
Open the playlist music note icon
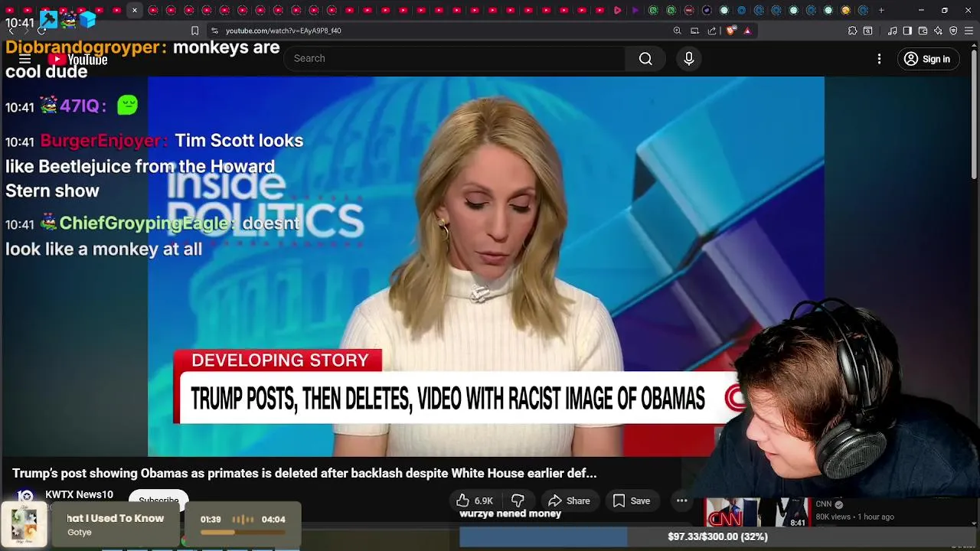[x=893, y=31]
